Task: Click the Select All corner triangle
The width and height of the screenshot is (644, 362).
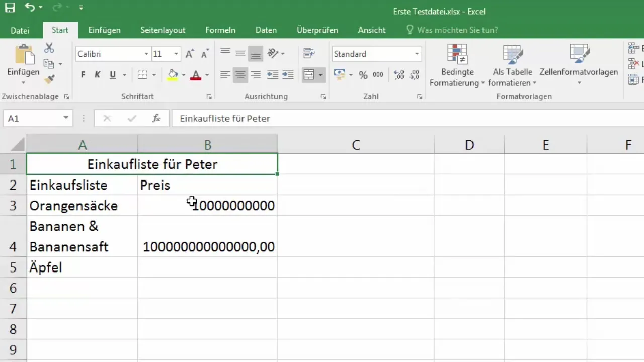Action: [x=18, y=145]
